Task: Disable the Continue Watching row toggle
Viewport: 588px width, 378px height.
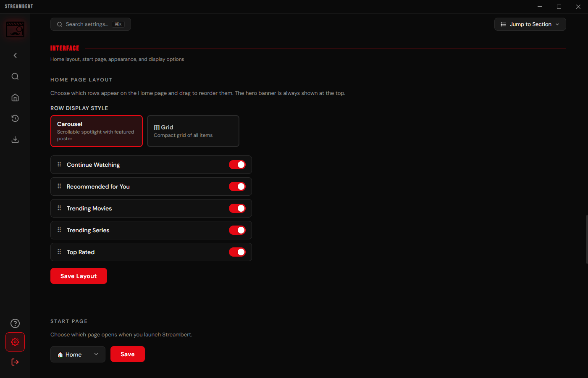Action: tap(237, 165)
